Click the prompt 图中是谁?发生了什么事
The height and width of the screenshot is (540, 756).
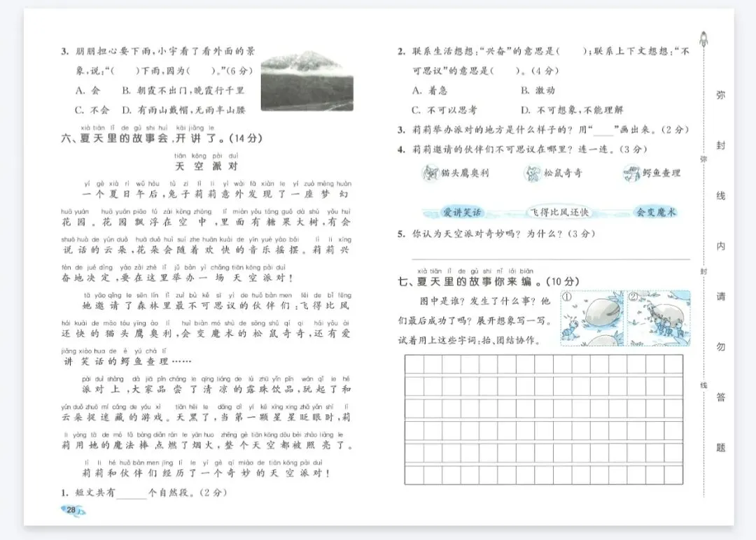[484, 301]
